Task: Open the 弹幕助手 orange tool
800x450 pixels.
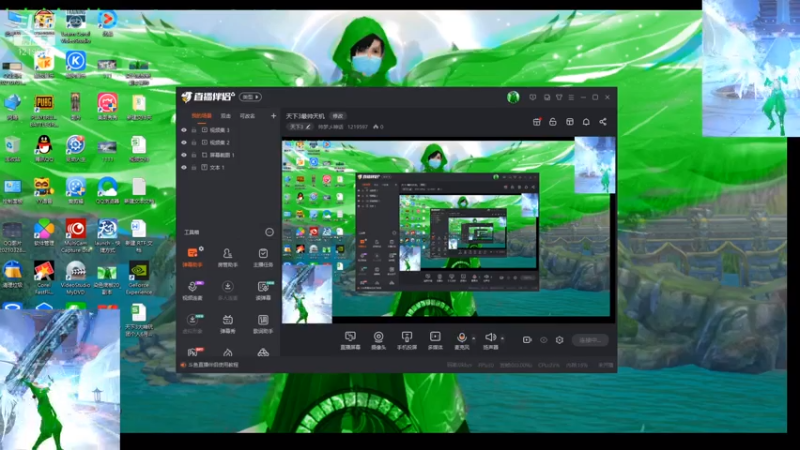Action: 192,258
